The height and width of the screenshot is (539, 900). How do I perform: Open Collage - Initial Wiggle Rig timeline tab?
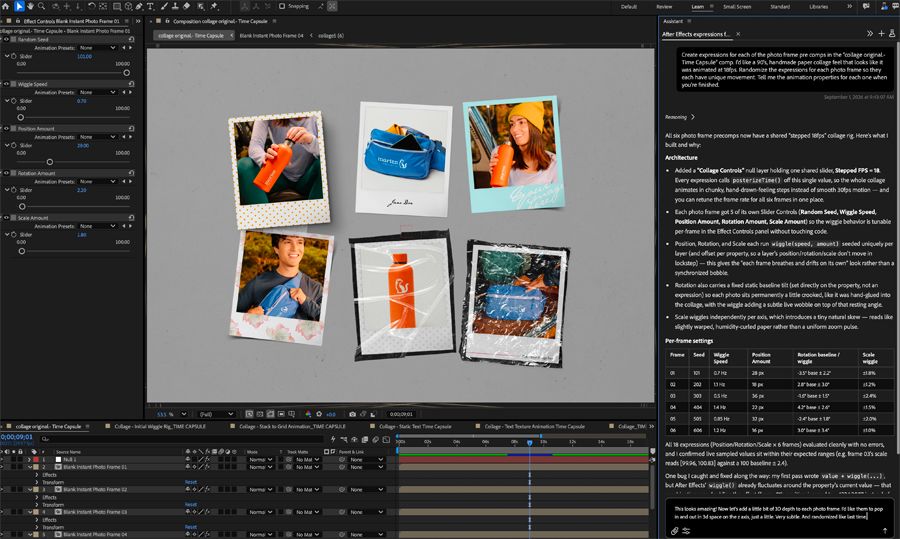pos(160,426)
